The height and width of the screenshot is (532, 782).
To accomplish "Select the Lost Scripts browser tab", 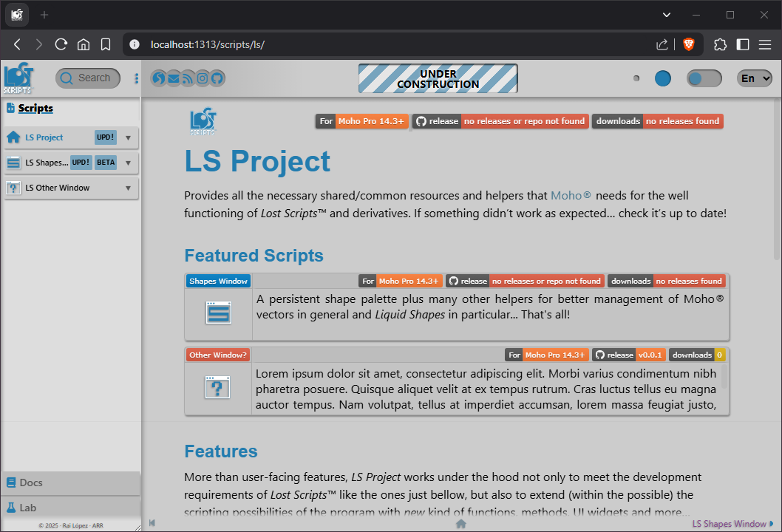I will pyautogui.click(x=17, y=15).
